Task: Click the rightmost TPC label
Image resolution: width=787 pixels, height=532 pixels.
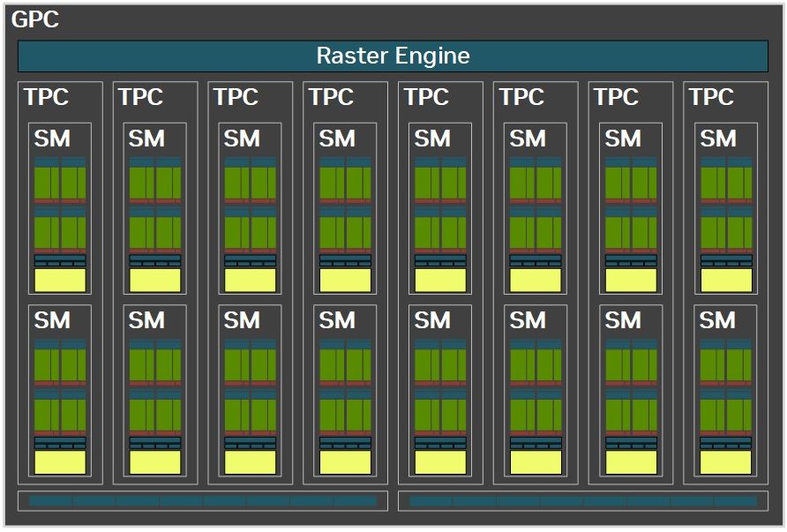Action: (712, 97)
